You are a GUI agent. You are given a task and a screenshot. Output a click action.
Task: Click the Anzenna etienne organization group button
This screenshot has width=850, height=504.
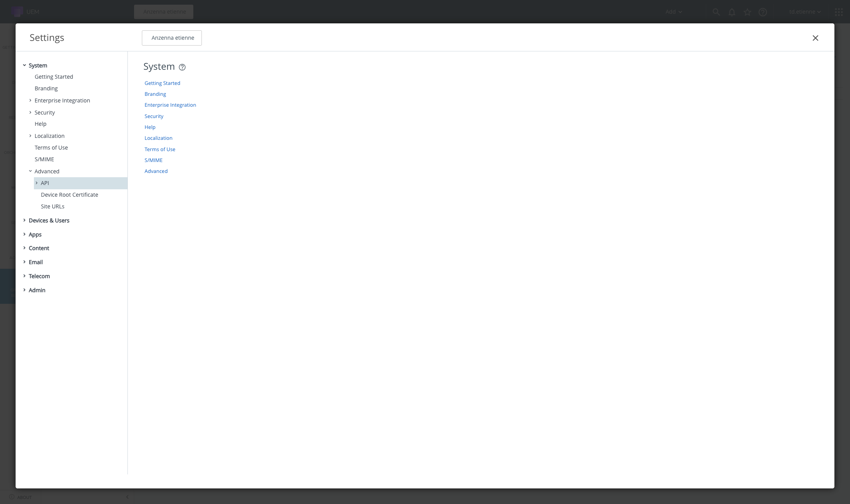pyautogui.click(x=172, y=38)
